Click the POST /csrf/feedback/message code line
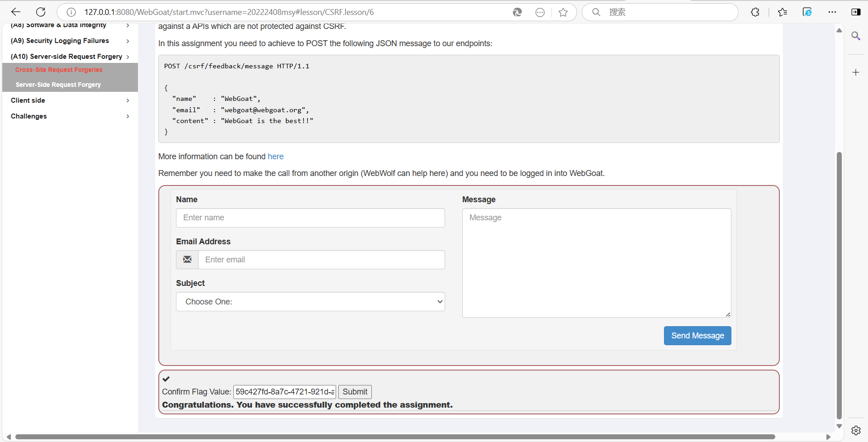The image size is (868, 442). pos(237,66)
